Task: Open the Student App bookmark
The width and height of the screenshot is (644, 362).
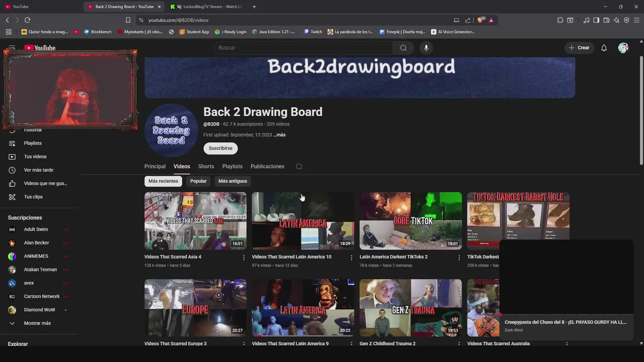Action: click(x=194, y=32)
